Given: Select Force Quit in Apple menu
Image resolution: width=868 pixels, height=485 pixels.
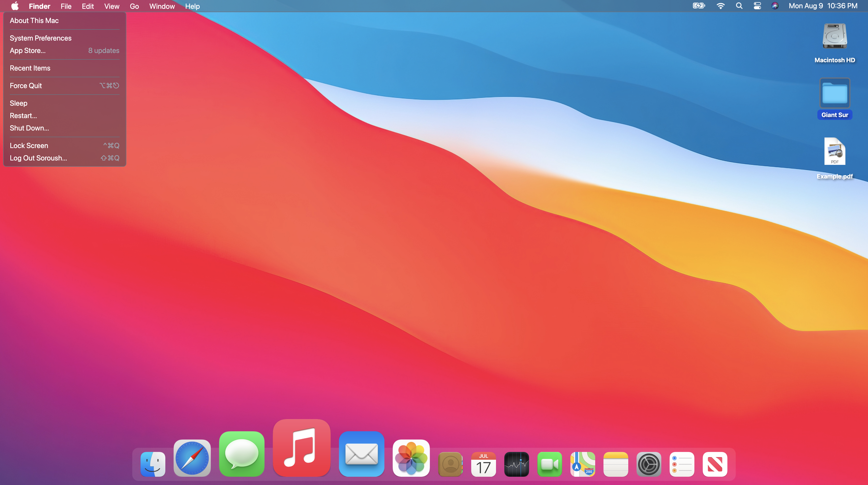Looking at the screenshot, I should point(26,86).
